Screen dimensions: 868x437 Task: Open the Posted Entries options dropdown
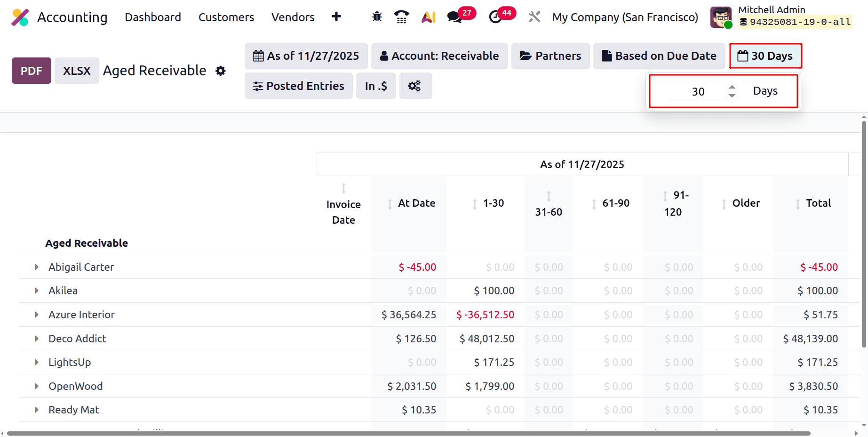pyautogui.click(x=299, y=86)
